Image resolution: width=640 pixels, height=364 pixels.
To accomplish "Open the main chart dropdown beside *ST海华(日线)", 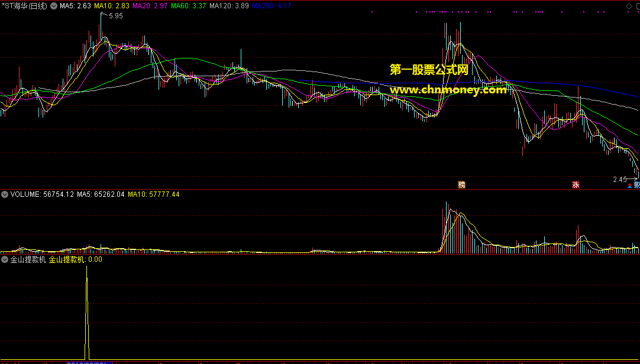I will (x=53, y=6).
